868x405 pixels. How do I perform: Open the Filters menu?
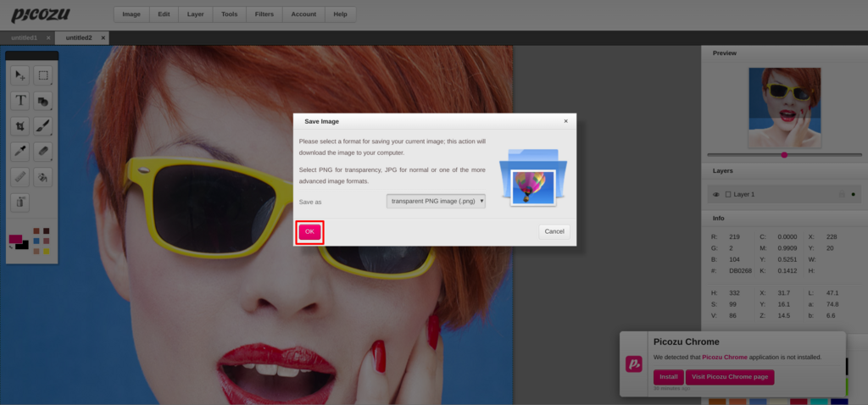pos(264,14)
